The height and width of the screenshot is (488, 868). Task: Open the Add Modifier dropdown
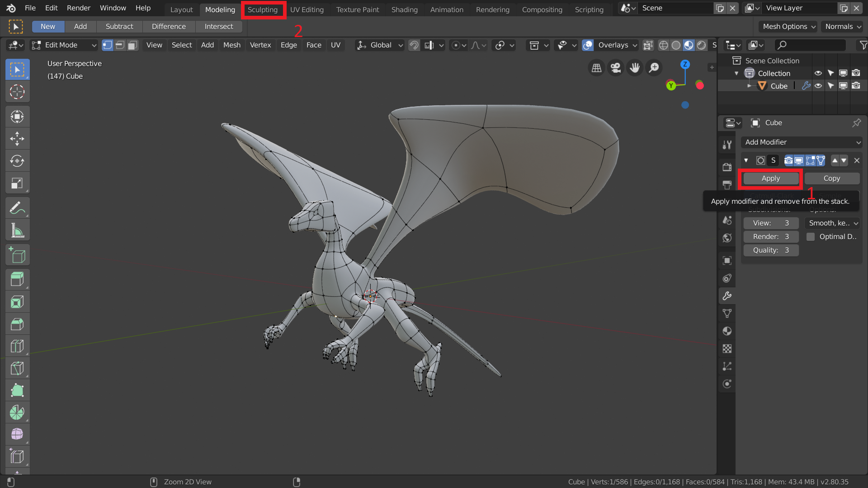point(802,142)
